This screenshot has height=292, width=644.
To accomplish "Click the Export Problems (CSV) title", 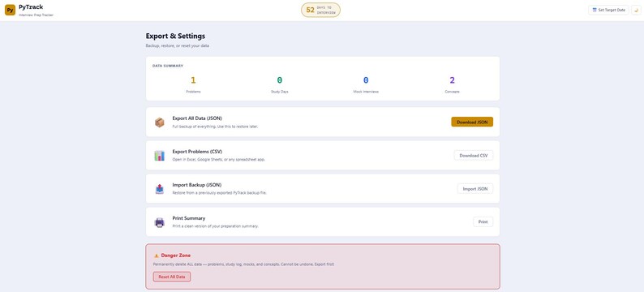I will [x=197, y=152].
